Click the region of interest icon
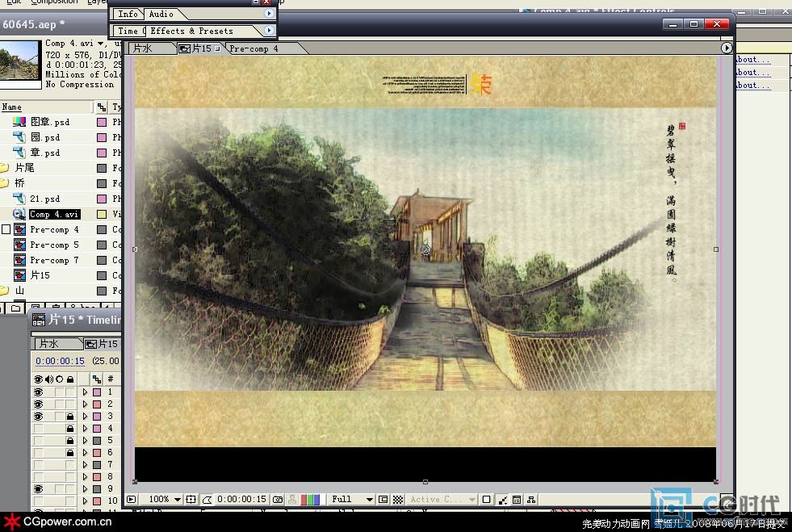This screenshot has height=532, width=792. pos(383,499)
